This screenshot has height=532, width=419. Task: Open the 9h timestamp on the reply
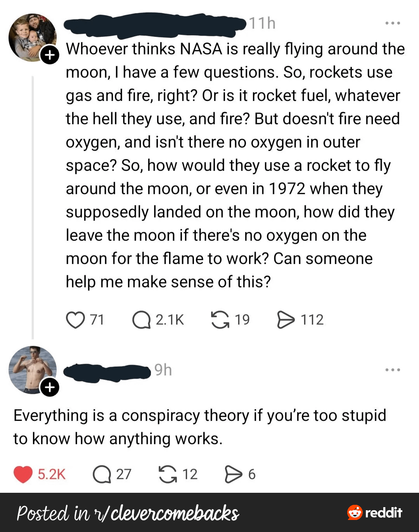click(163, 370)
